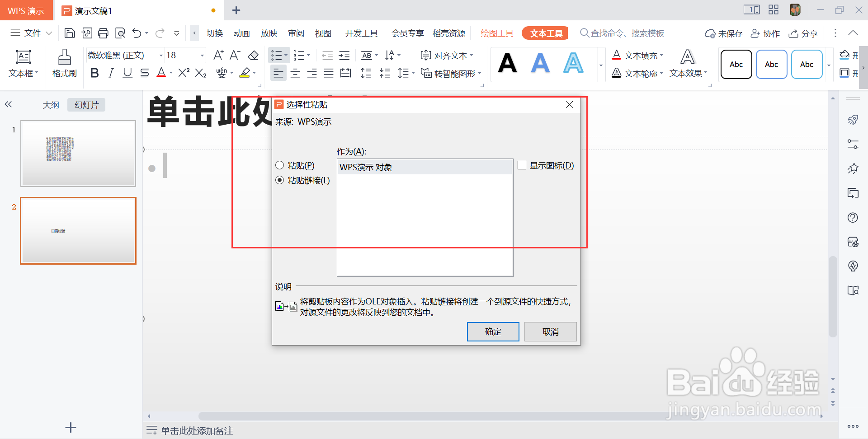Viewport: 868px width, 439px height.
Task: Add a new slide with plus button
Action: pos(71,427)
